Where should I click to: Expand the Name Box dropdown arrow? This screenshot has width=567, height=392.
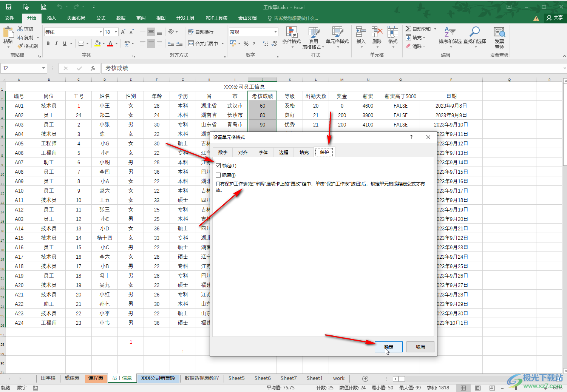pyautogui.click(x=43, y=68)
